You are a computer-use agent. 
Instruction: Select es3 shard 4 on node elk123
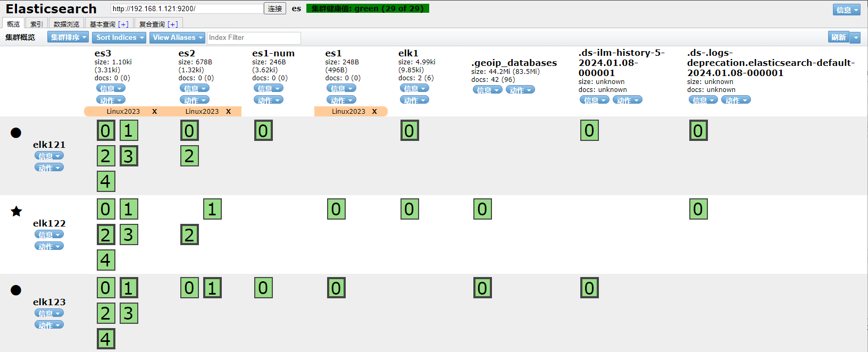click(x=106, y=339)
